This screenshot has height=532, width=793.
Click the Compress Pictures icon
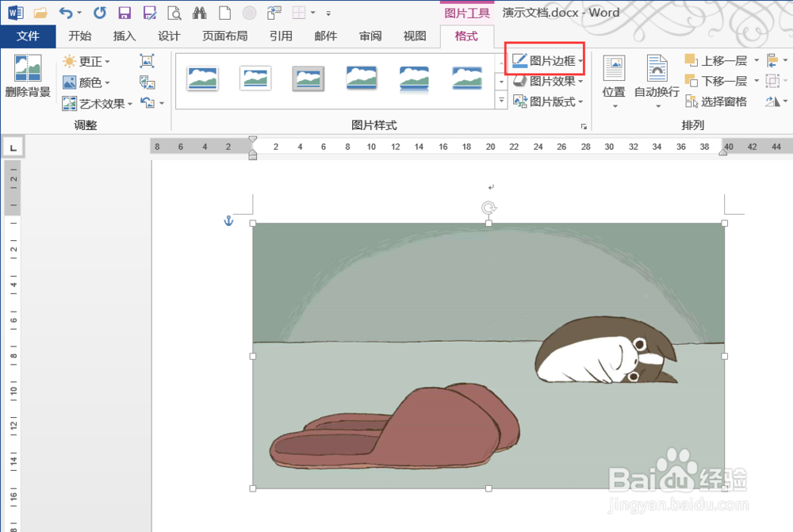click(x=147, y=61)
